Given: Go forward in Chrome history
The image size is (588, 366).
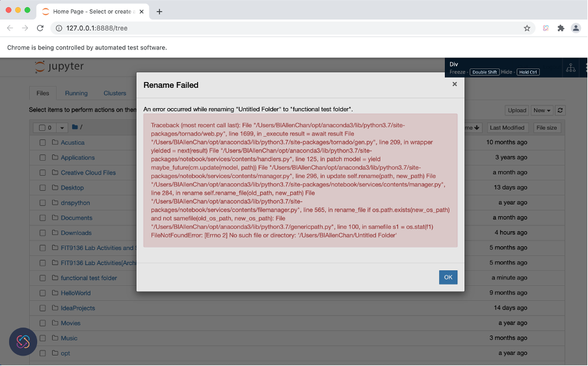Looking at the screenshot, I should pos(25,28).
